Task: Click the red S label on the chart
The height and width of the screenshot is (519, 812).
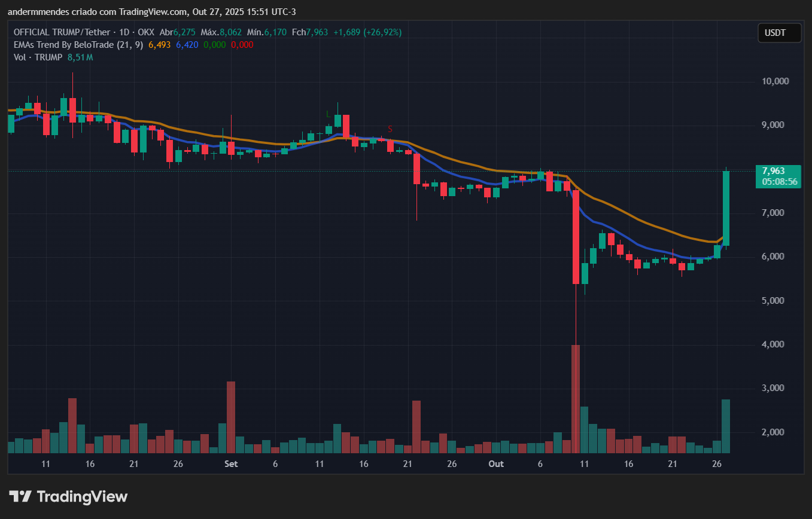Action: point(391,129)
